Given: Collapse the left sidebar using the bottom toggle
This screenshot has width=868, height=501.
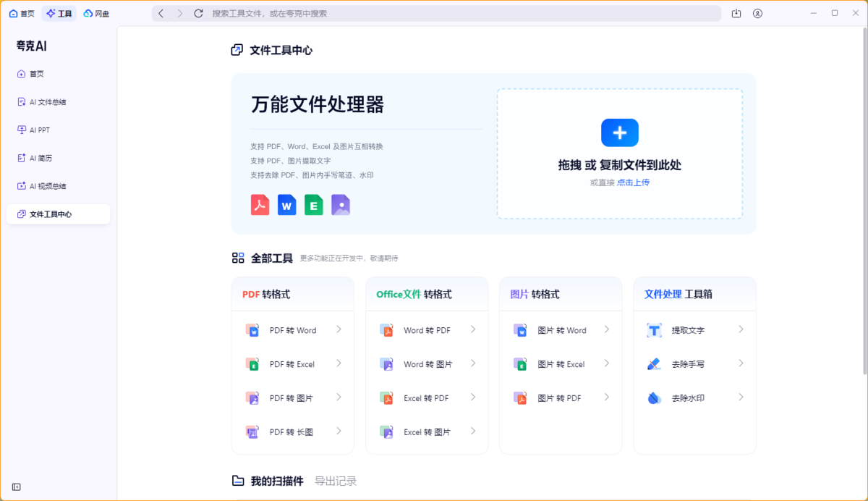Looking at the screenshot, I should tap(16, 487).
